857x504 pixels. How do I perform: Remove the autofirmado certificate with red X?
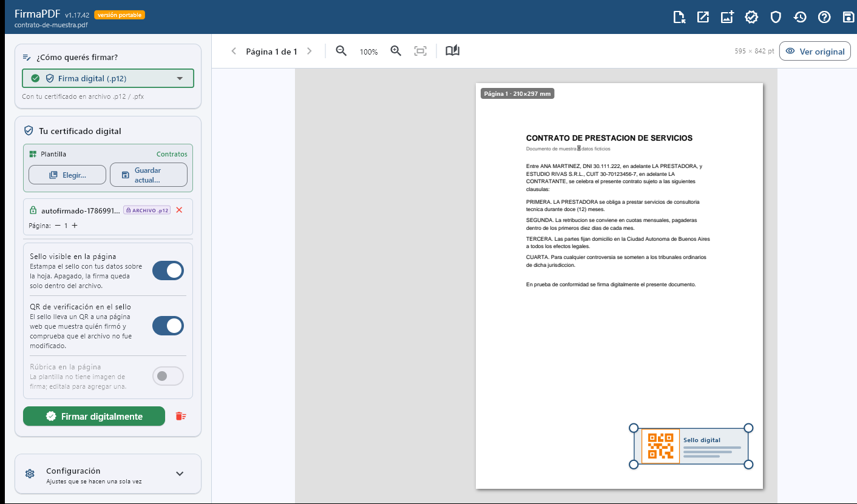point(179,210)
